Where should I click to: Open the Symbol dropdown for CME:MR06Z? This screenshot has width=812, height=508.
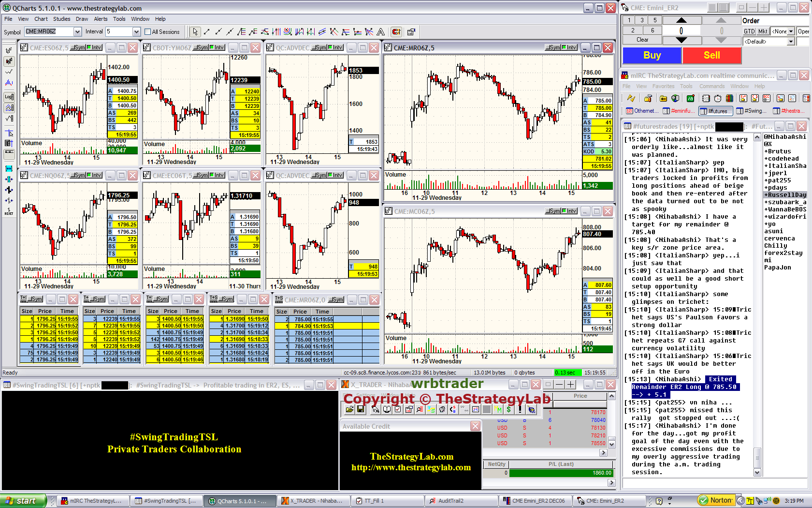pyautogui.click(x=77, y=32)
